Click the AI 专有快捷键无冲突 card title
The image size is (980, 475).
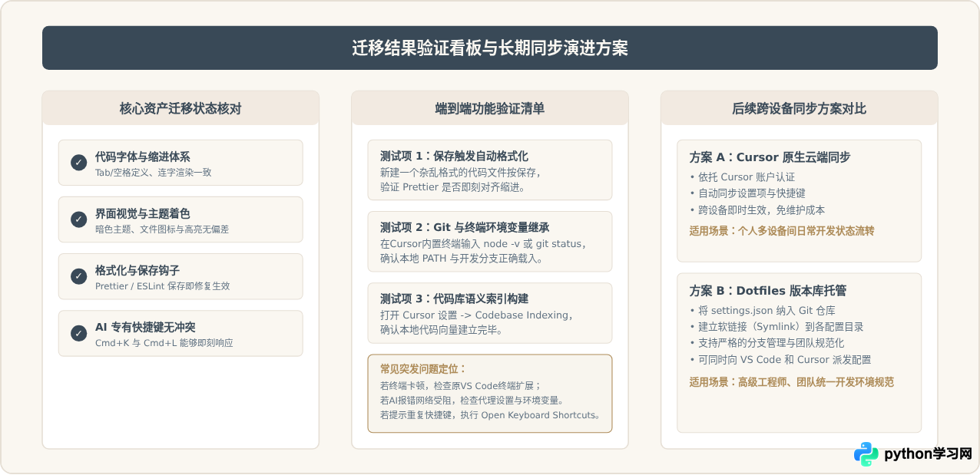pos(145,327)
